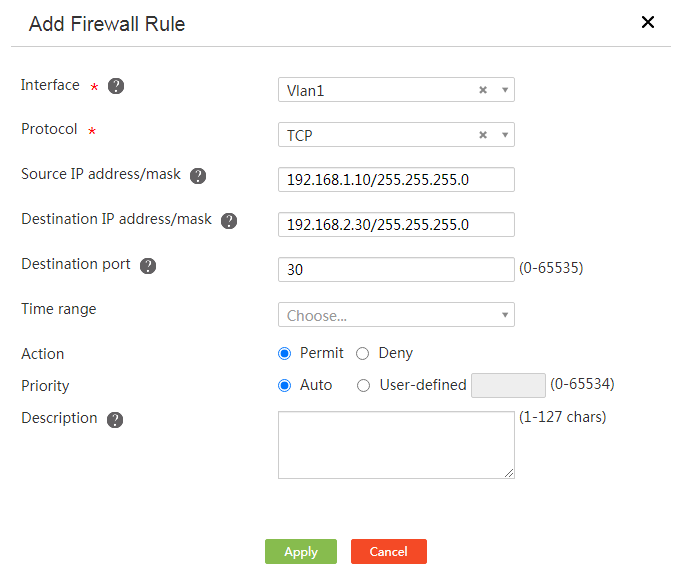Clear the TCP protocol selection
This screenshot has height=572, width=681.
(483, 135)
